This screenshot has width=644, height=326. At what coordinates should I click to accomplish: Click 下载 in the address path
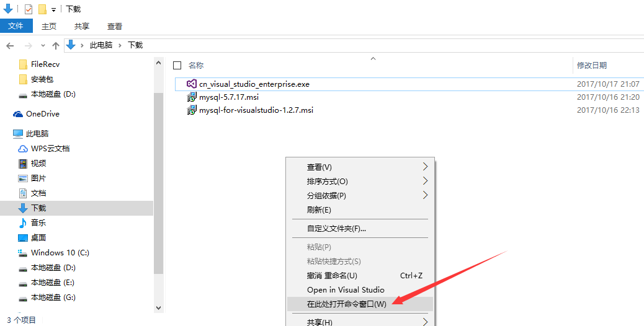pyautogui.click(x=135, y=45)
